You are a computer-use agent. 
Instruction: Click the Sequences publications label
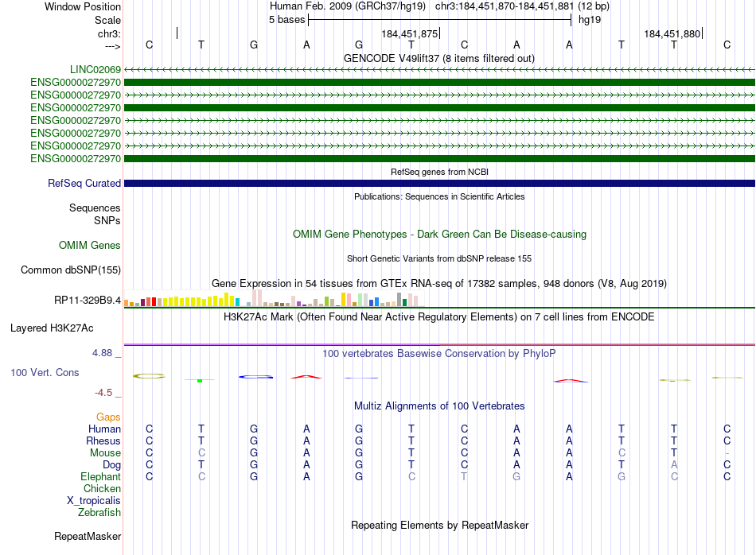[x=95, y=208]
